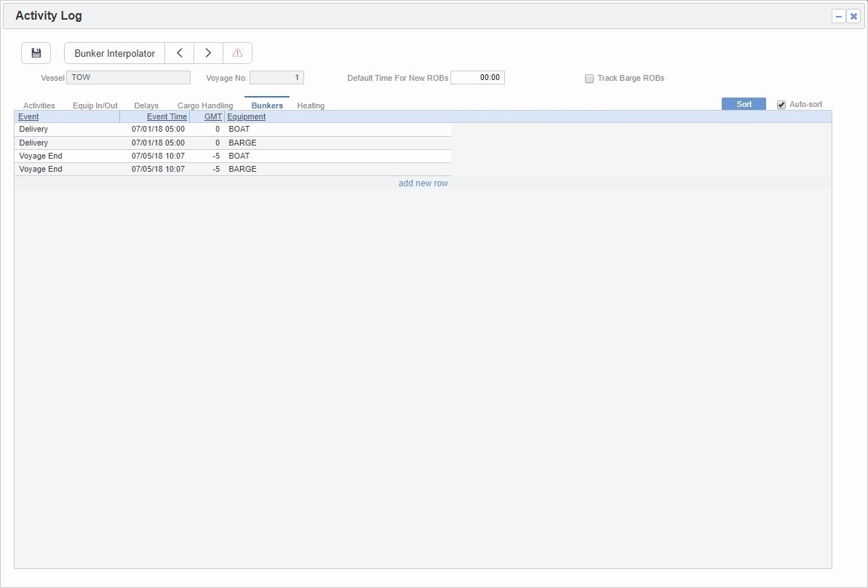The height and width of the screenshot is (588, 868).
Task: Switch to the Activities tab
Action: pyautogui.click(x=39, y=105)
